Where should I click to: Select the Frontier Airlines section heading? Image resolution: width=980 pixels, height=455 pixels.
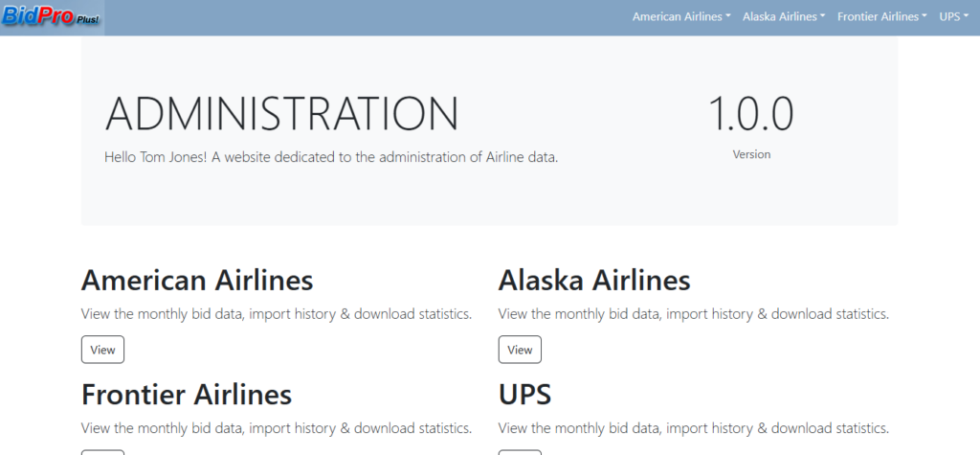(x=187, y=394)
